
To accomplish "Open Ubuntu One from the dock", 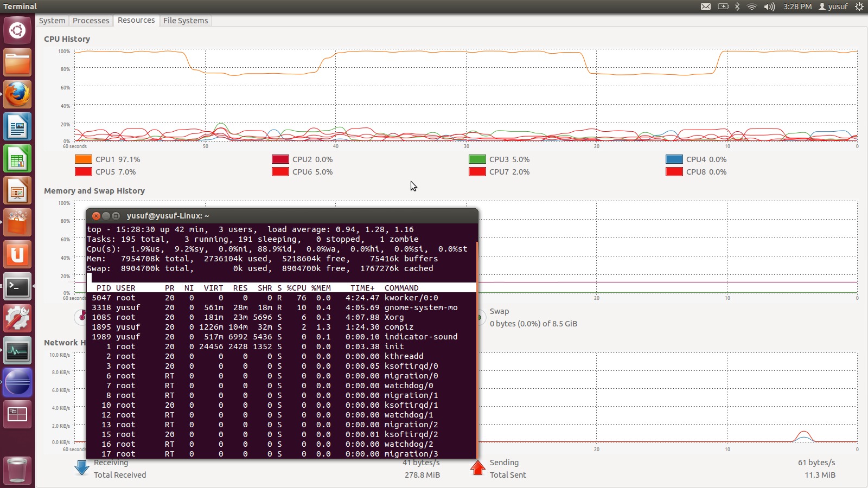I will click(x=17, y=254).
